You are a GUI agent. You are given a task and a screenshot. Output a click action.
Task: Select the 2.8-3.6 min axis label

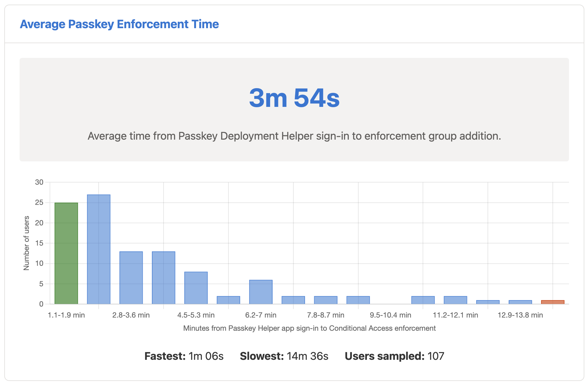131,315
